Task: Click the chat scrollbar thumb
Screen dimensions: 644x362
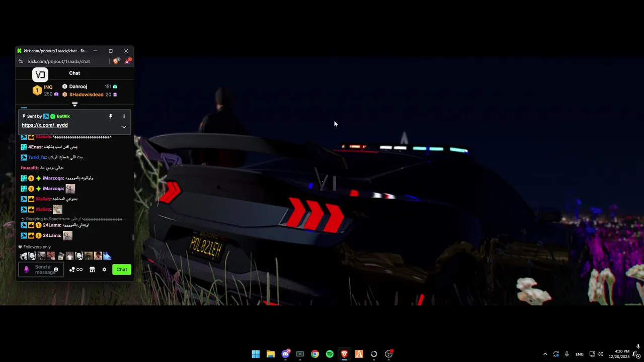Action: pos(133,237)
